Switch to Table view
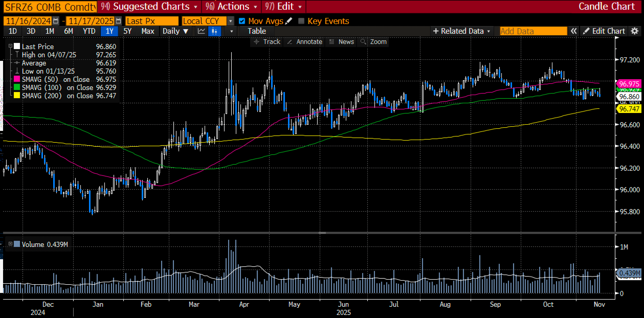644x318 pixels. click(x=257, y=31)
